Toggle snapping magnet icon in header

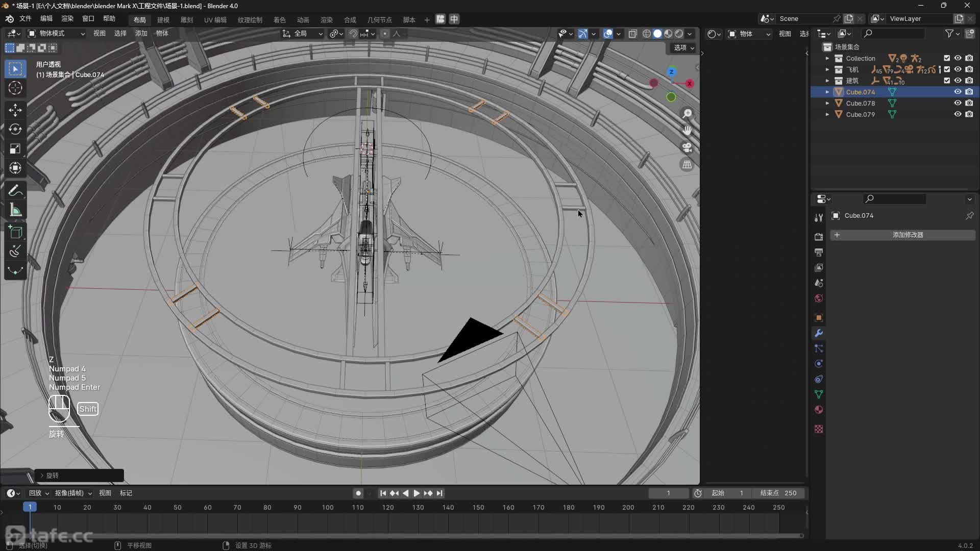click(353, 34)
